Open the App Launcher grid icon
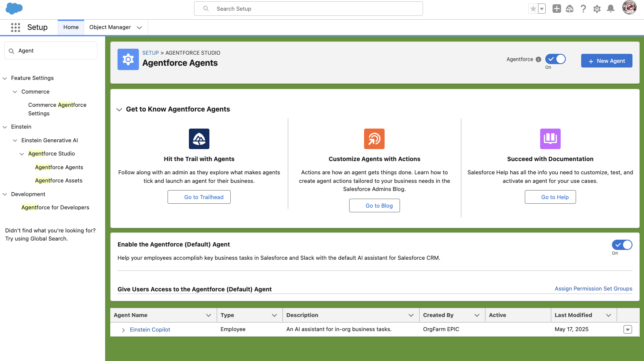 15,27
